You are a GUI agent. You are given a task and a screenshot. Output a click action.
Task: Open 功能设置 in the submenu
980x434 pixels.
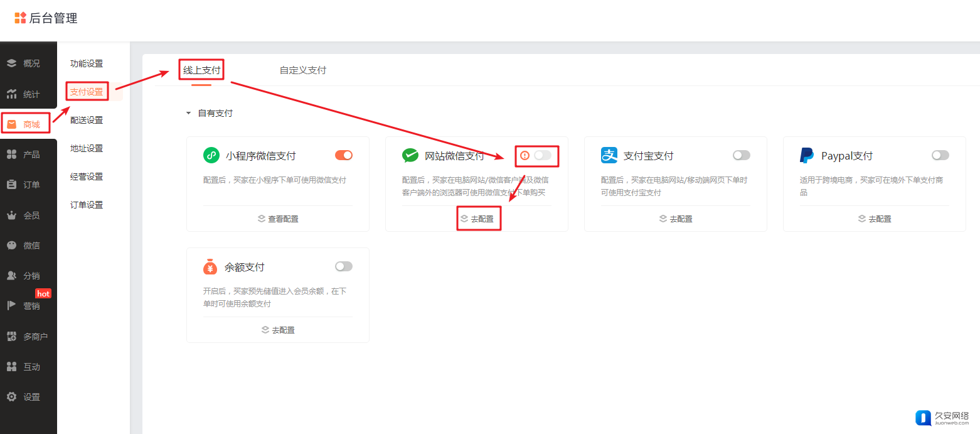pos(87,63)
